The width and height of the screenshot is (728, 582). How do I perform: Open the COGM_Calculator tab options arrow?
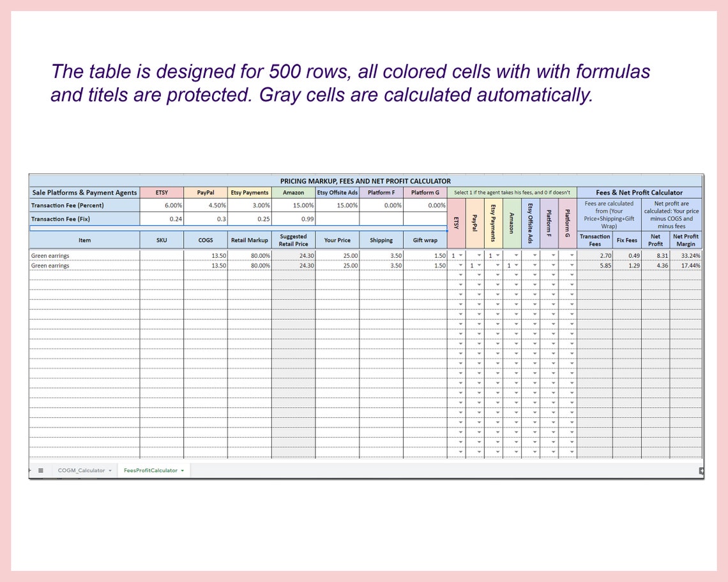pyautogui.click(x=110, y=470)
